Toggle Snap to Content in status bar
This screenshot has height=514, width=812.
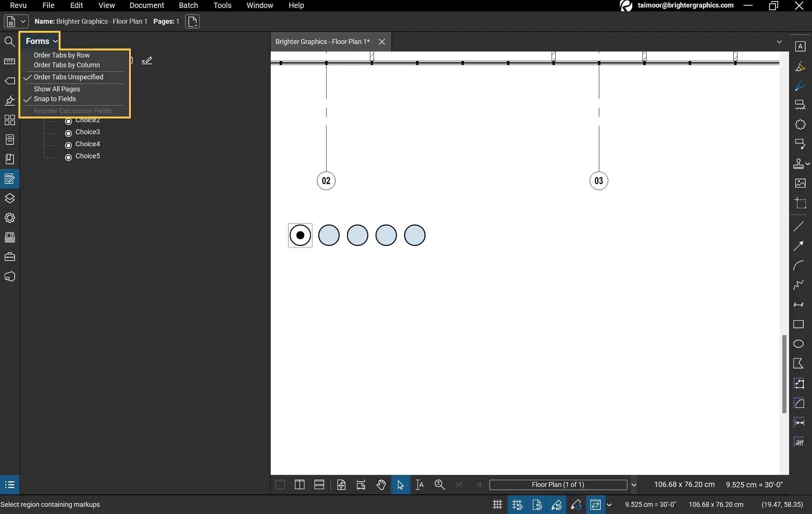pos(537,505)
